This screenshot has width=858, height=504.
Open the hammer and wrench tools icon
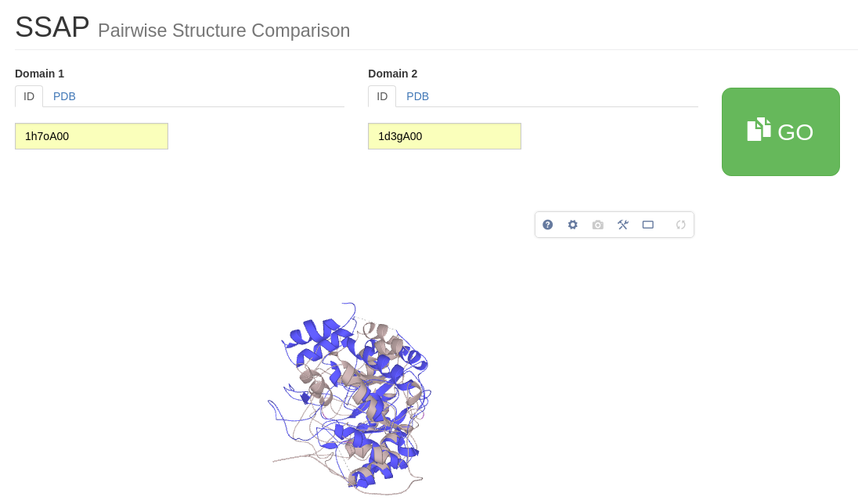pyautogui.click(x=623, y=225)
